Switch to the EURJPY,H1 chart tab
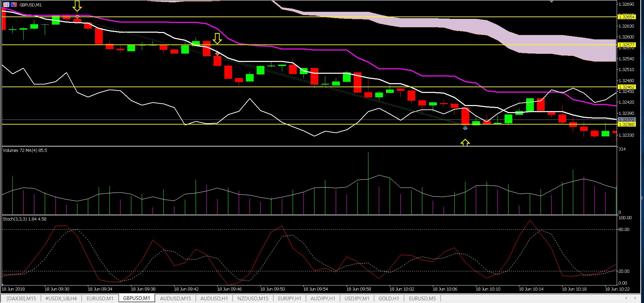This screenshot has height=303, width=644. [290, 298]
